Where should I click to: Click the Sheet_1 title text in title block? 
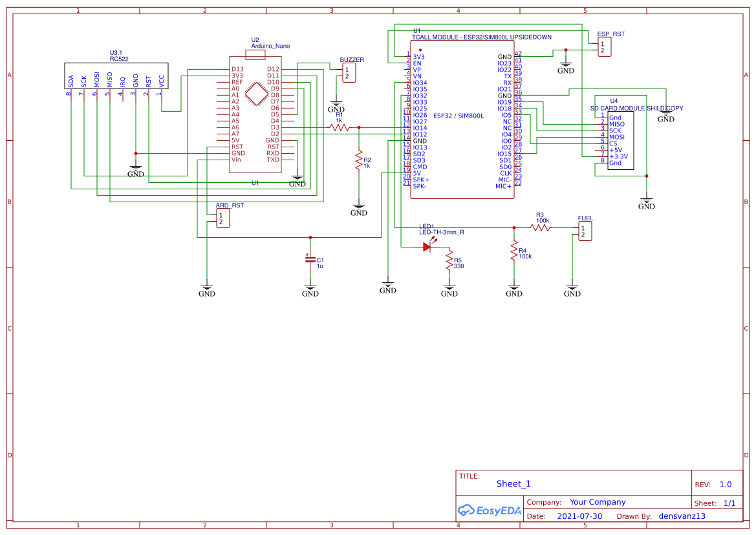point(513,483)
